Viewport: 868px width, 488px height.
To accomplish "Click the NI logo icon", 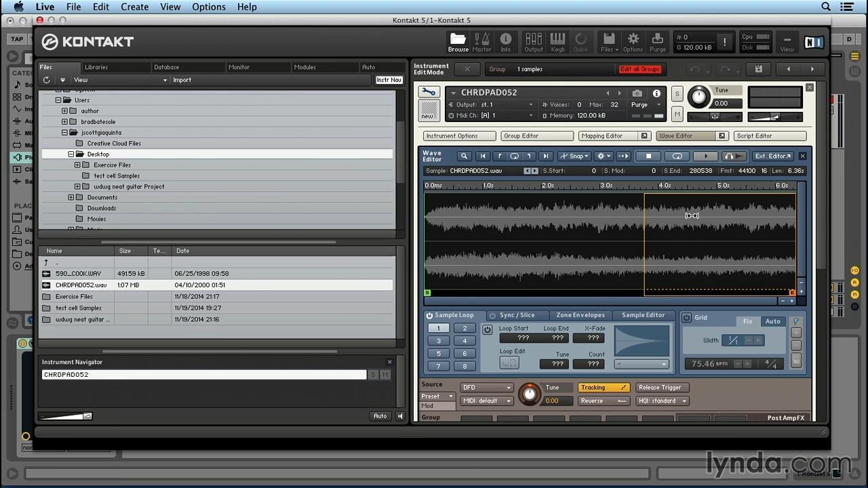I will tap(813, 42).
